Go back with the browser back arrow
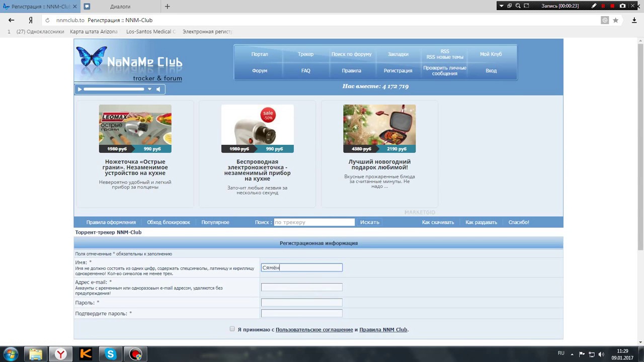The width and height of the screenshot is (644, 362). pos(11,20)
